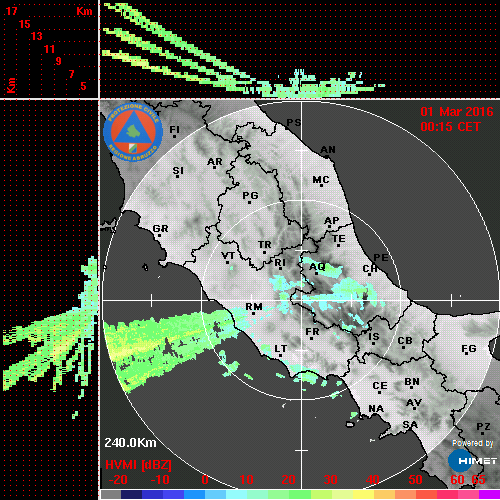Select the date '01 Mar 2016'

click(x=457, y=112)
